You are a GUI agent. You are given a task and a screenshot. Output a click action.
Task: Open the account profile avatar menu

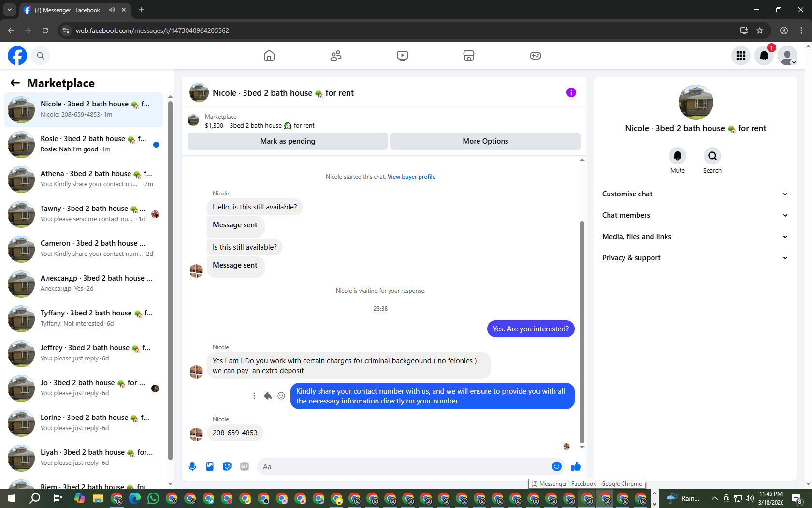(787, 56)
